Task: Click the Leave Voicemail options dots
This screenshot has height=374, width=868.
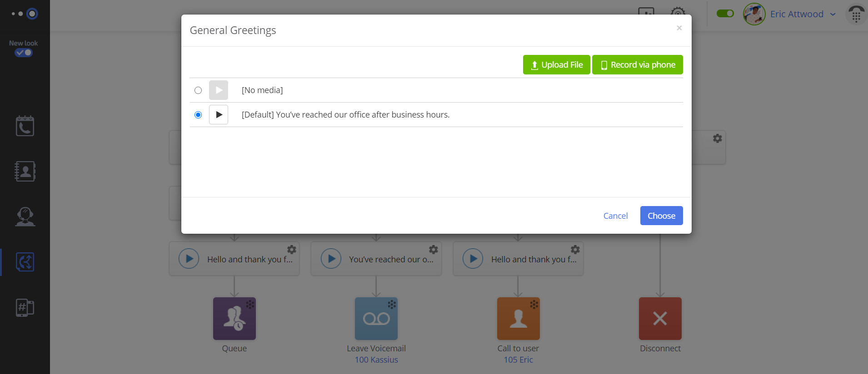Action: 392,305
